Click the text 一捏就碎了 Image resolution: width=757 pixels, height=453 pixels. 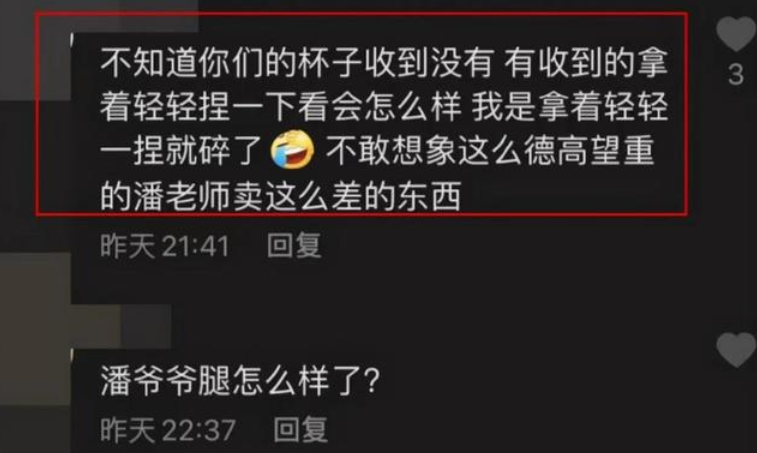point(182,151)
